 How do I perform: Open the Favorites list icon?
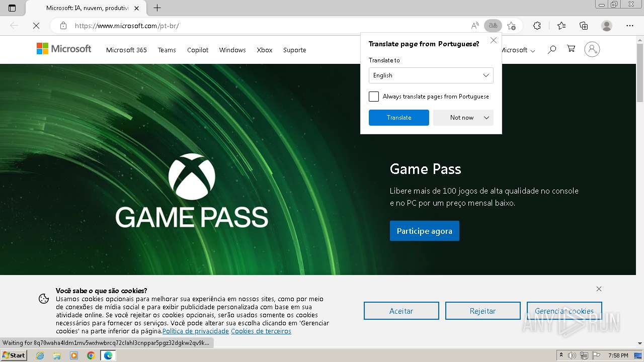561,26
